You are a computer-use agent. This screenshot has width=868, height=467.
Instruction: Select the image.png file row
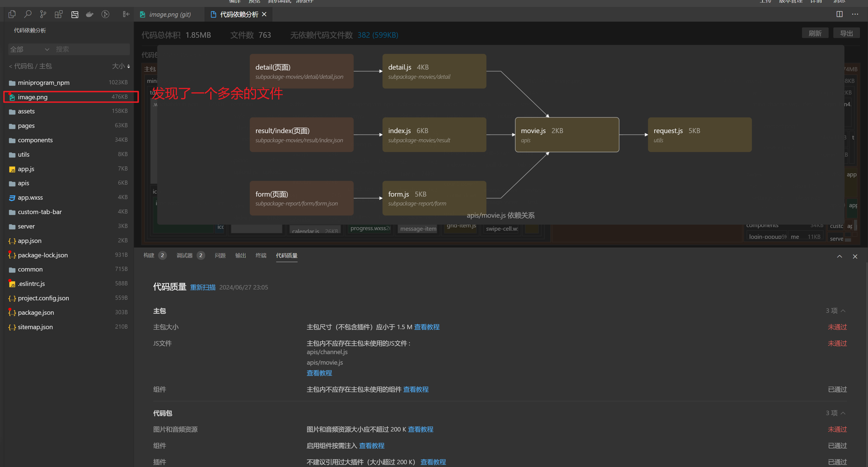pos(69,97)
